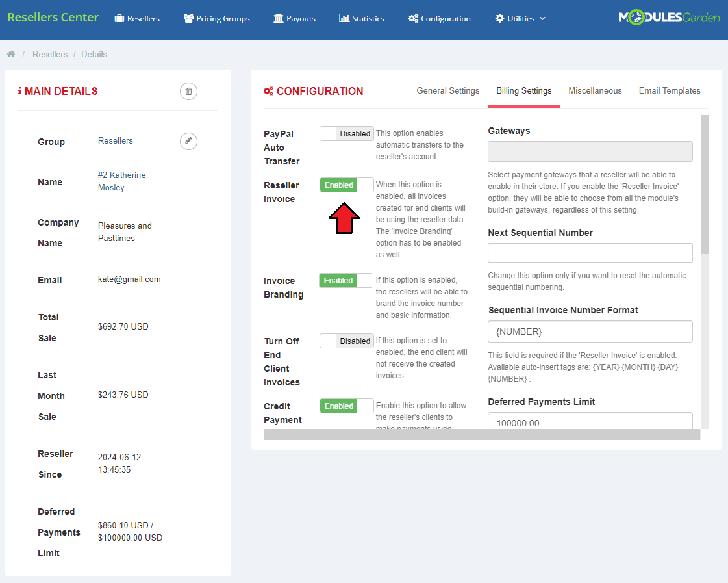The height and width of the screenshot is (583, 728).
Task: Click the home icon in breadcrumb
Action: tap(11, 54)
